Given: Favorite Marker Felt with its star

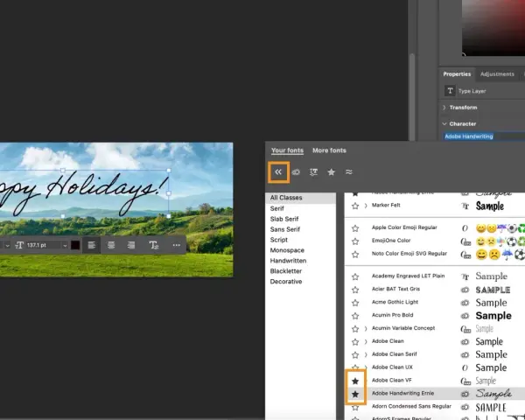Looking at the screenshot, I should point(355,206).
